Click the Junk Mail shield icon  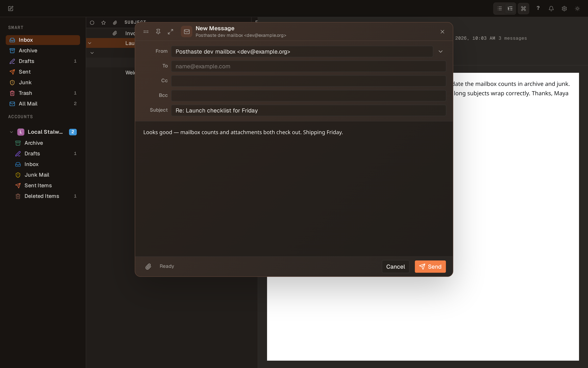[18, 175]
